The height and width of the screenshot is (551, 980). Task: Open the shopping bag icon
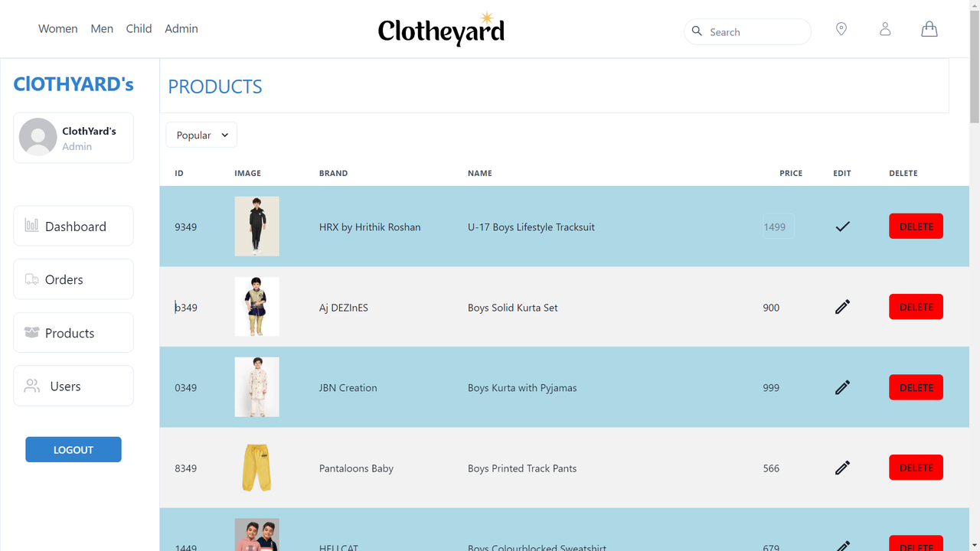pyautogui.click(x=929, y=29)
